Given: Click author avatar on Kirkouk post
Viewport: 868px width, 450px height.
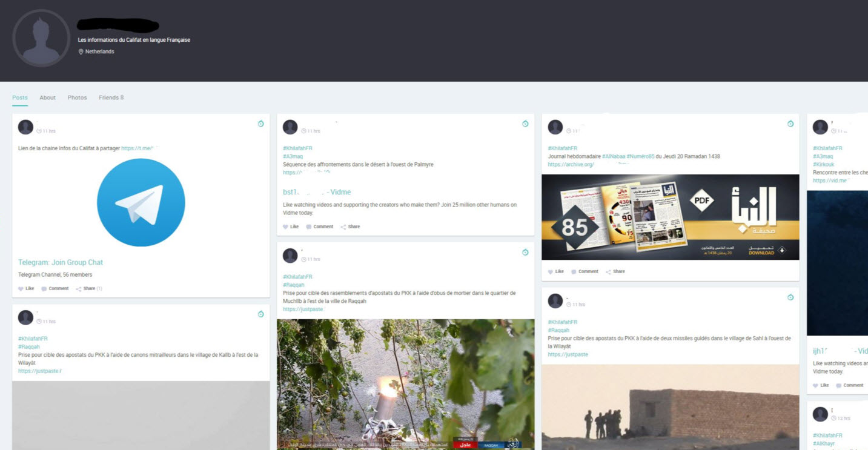Looking at the screenshot, I should coord(820,127).
